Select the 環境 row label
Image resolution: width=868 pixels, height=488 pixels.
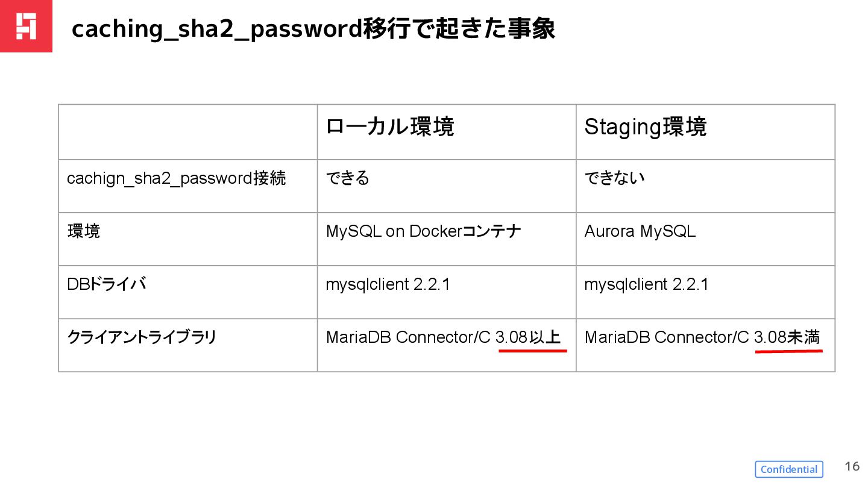click(x=84, y=231)
